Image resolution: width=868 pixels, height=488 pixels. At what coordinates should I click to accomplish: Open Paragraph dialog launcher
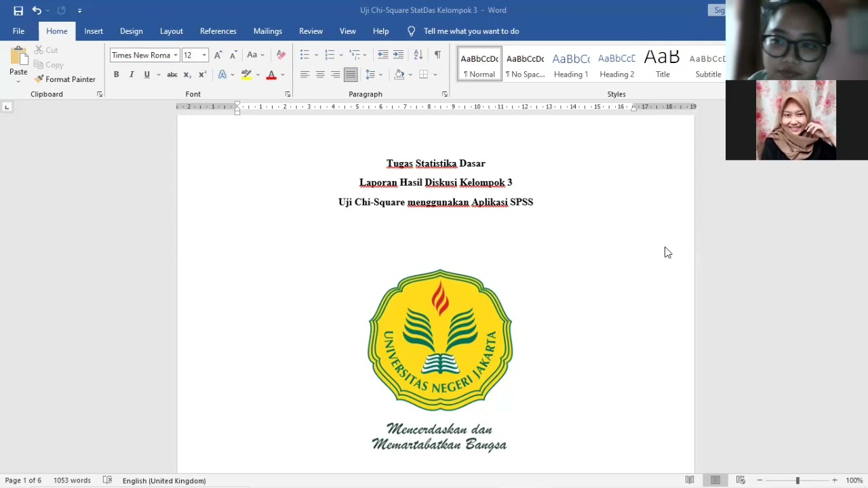point(445,94)
